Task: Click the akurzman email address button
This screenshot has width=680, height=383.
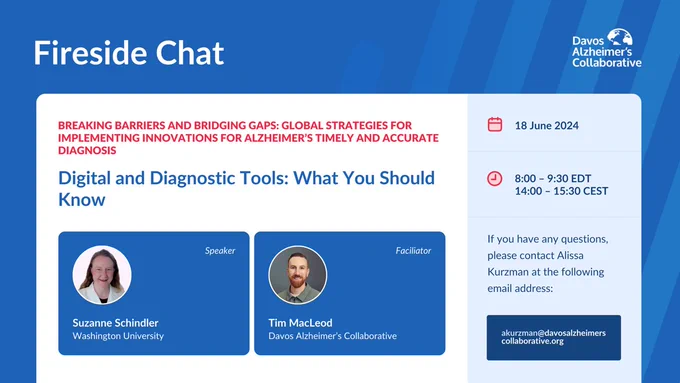Action: [553, 337]
